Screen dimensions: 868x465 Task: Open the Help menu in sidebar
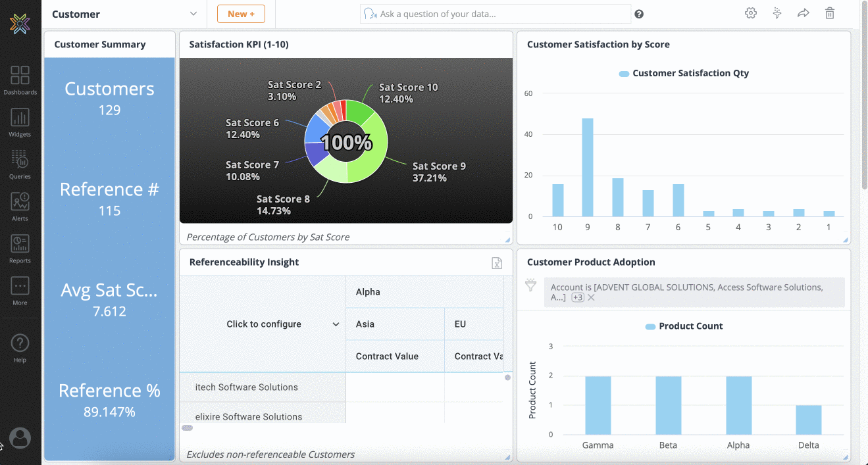(x=20, y=347)
